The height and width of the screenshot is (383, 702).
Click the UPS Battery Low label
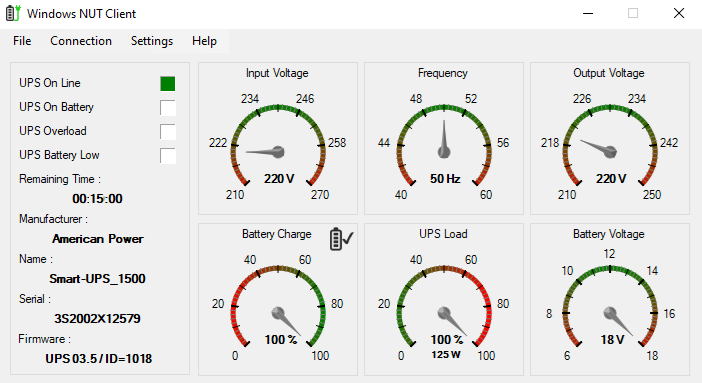click(x=59, y=155)
